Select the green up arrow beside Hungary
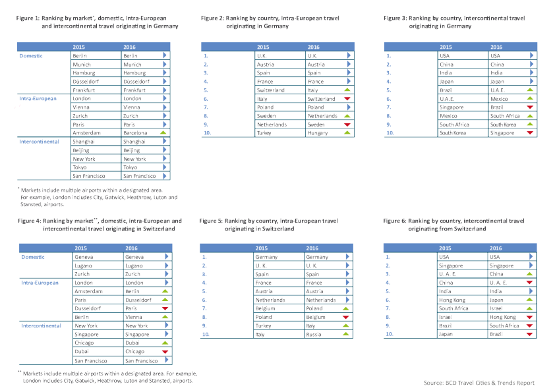555x392 pixels. (347, 132)
